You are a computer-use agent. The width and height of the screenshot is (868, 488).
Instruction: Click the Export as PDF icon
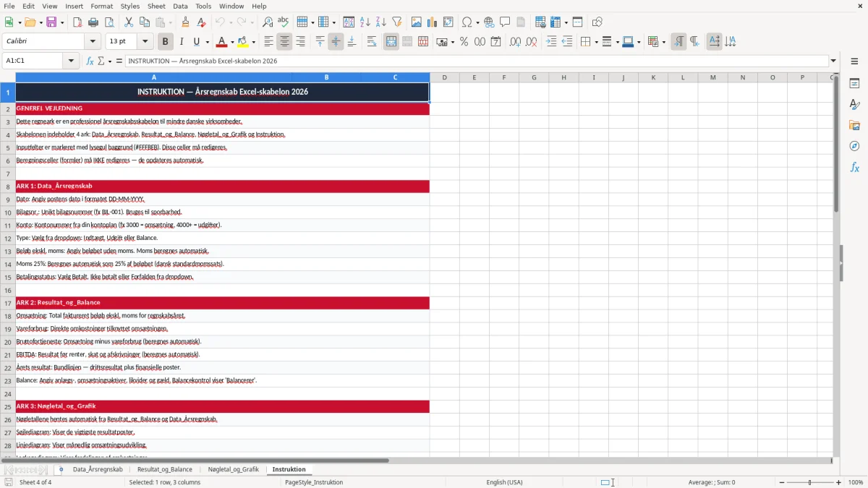click(x=77, y=22)
